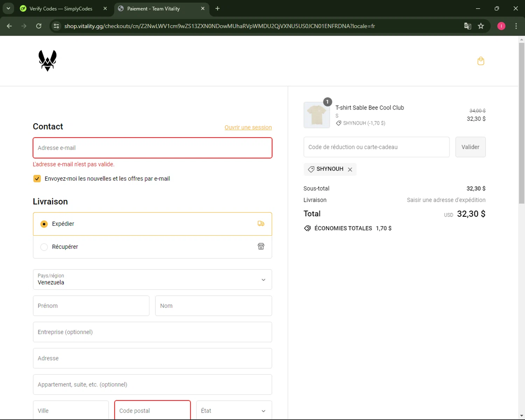Open Chrome's three-dot menu
The image size is (525, 420).
(516, 26)
